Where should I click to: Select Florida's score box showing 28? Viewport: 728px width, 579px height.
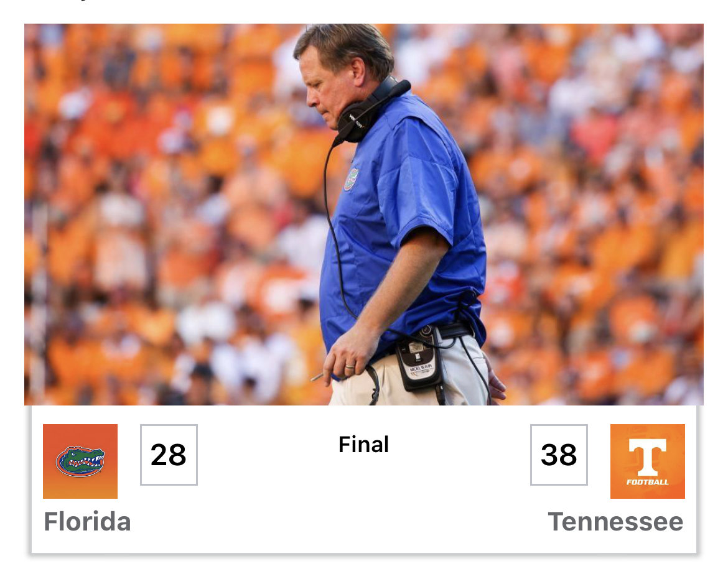169,455
